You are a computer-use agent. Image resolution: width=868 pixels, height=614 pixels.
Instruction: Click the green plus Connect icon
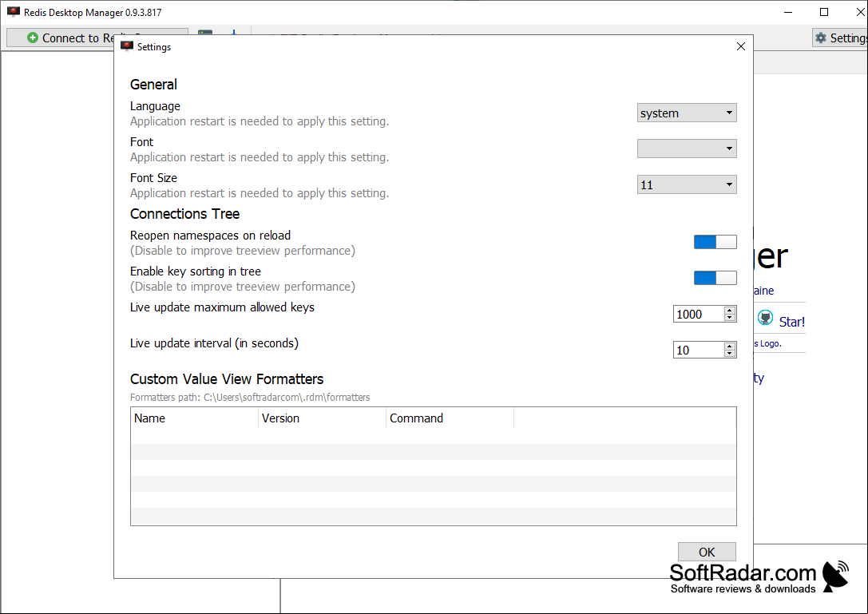[x=33, y=38]
